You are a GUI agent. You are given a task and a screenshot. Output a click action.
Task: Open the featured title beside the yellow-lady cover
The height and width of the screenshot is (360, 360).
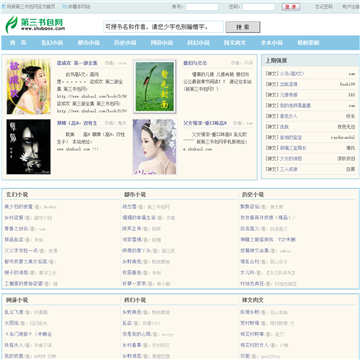coord(77,63)
